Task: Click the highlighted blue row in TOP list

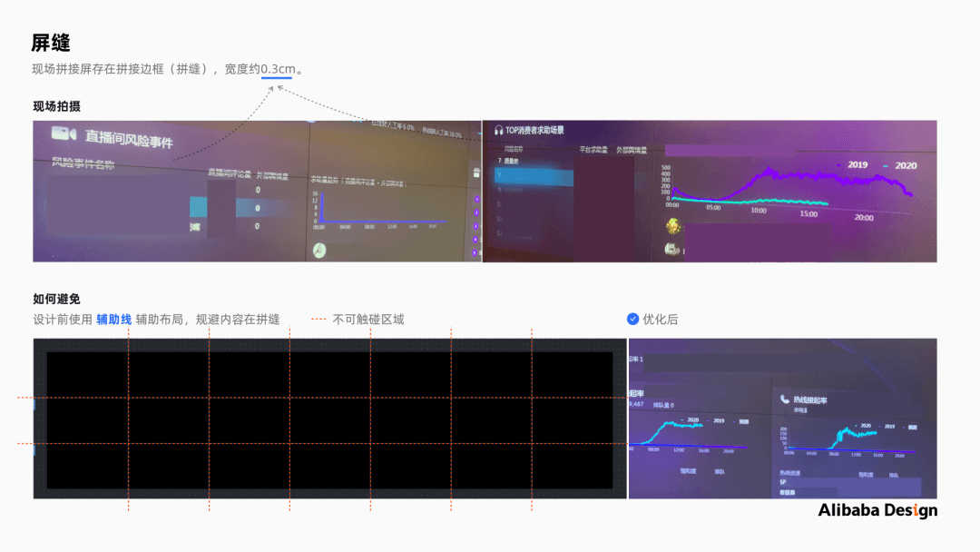Action: tap(534, 177)
